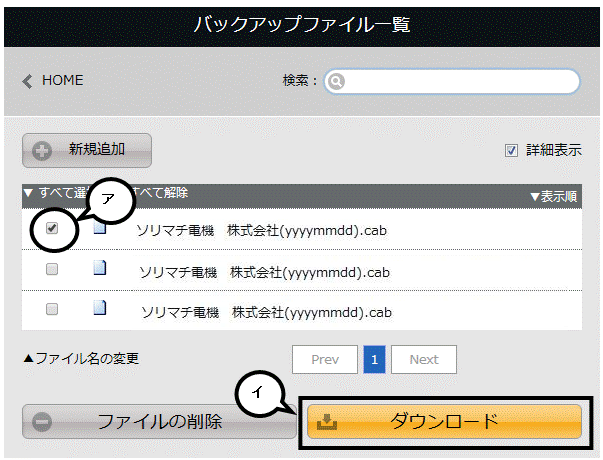Uncheck the first file's checkbox
Viewport: 603px width, 460px height.
[52, 228]
